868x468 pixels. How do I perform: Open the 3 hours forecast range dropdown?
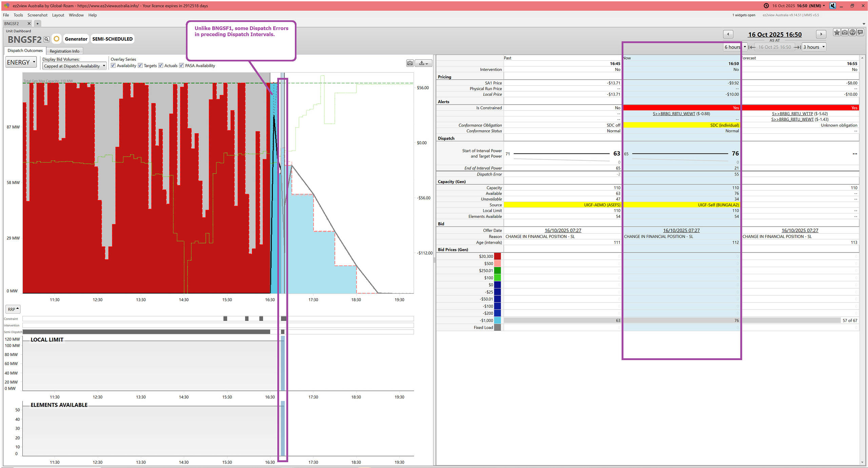click(814, 47)
